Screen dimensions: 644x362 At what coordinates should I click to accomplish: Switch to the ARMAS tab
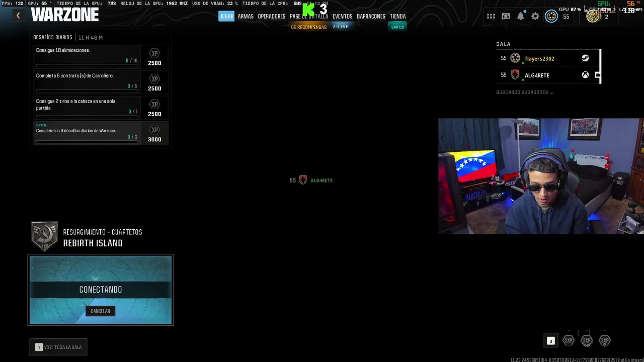246,16
